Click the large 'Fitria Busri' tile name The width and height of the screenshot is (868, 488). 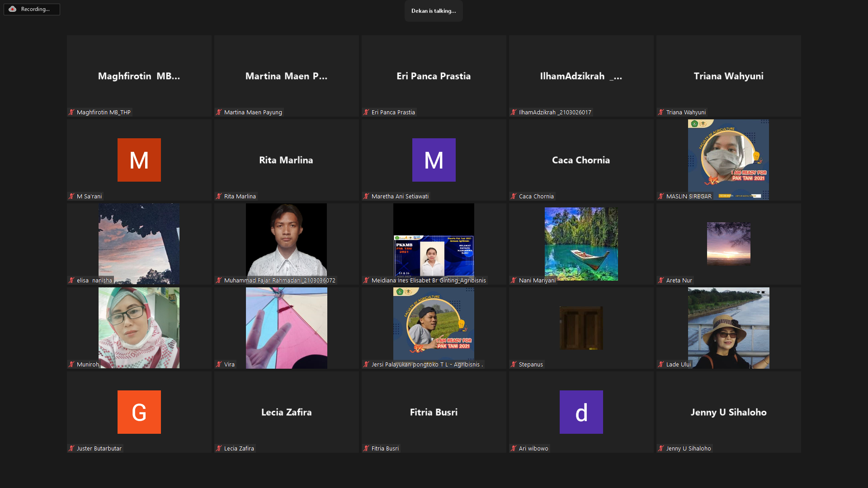coord(434,412)
